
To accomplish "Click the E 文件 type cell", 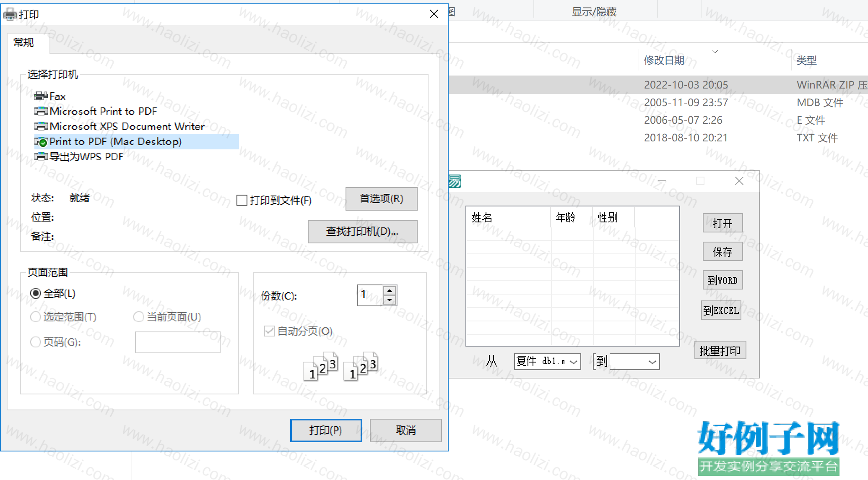I will [x=811, y=120].
